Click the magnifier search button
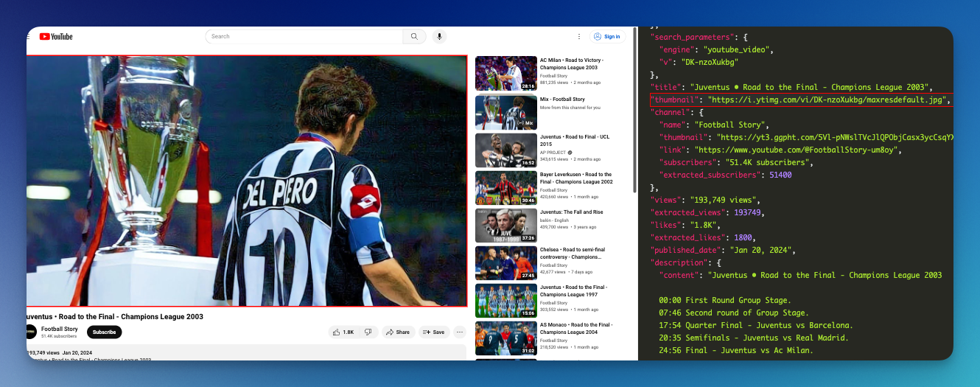 [414, 36]
